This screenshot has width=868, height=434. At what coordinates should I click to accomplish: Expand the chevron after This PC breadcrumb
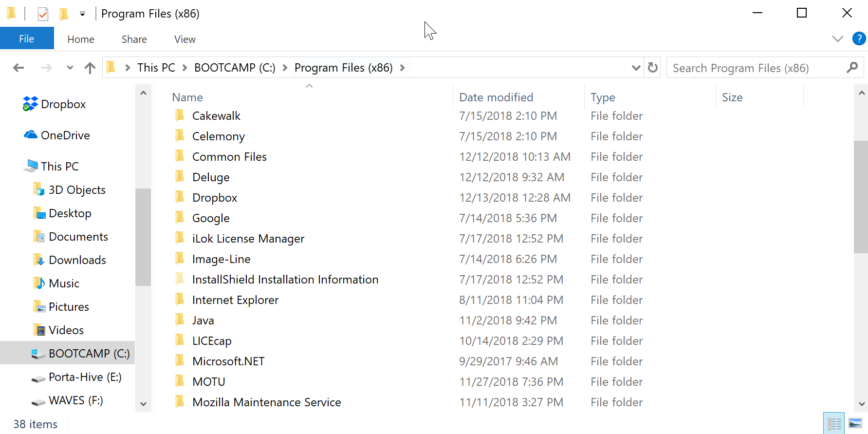185,68
